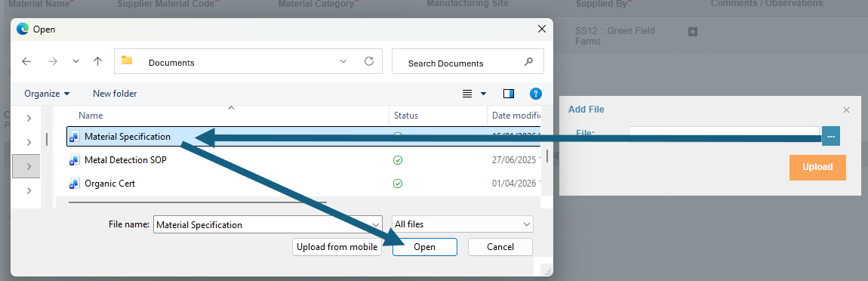Click Organic Cert file icon
Viewport: 868px width, 281px height.
click(74, 184)
